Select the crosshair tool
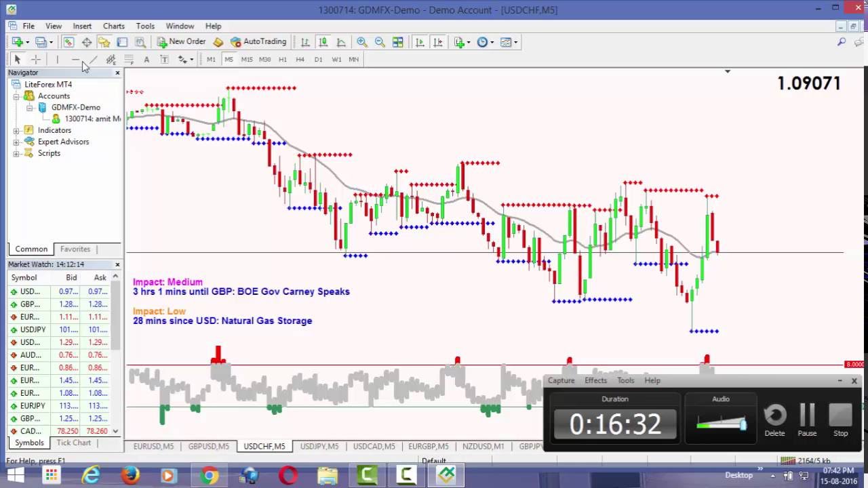Image resolution: width=868 pixels, height=488 pixels. point(36,60)
